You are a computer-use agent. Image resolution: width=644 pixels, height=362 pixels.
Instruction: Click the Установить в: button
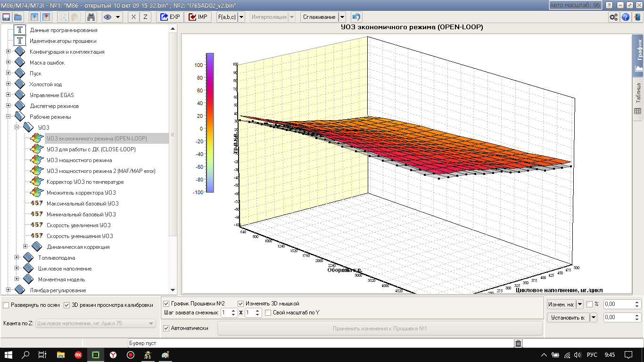[x=568, y=317]
